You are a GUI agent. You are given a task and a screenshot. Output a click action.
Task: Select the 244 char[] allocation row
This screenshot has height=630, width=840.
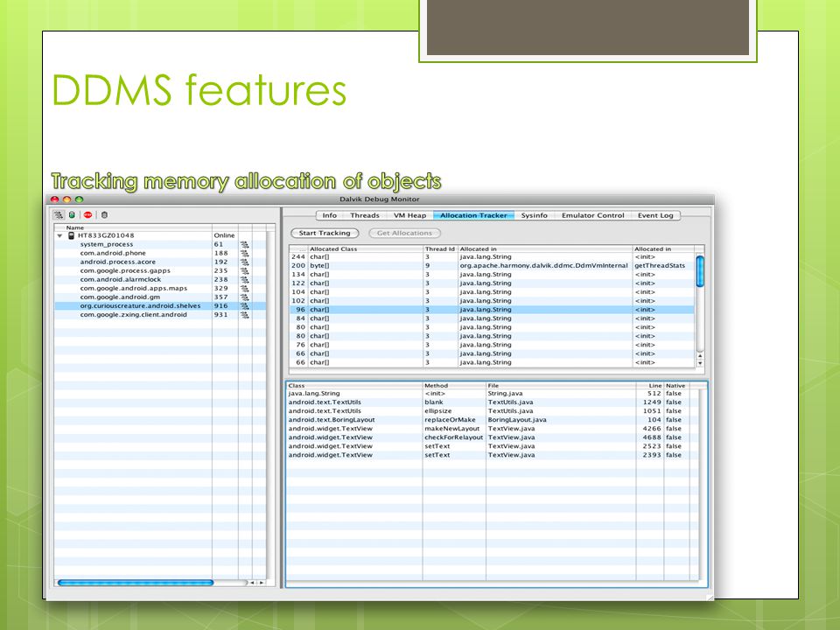tap(492, 257)
